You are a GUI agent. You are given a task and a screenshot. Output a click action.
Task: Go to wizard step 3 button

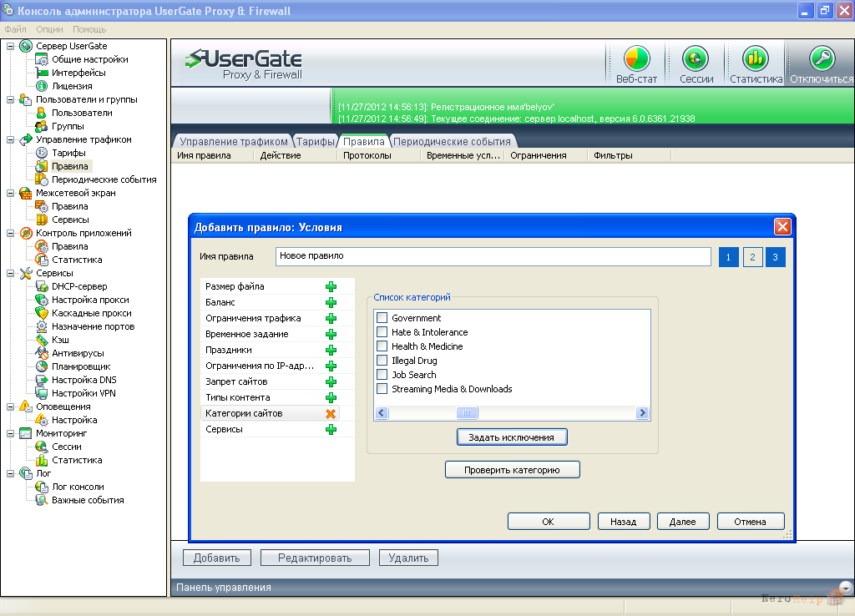click(775, 257)
